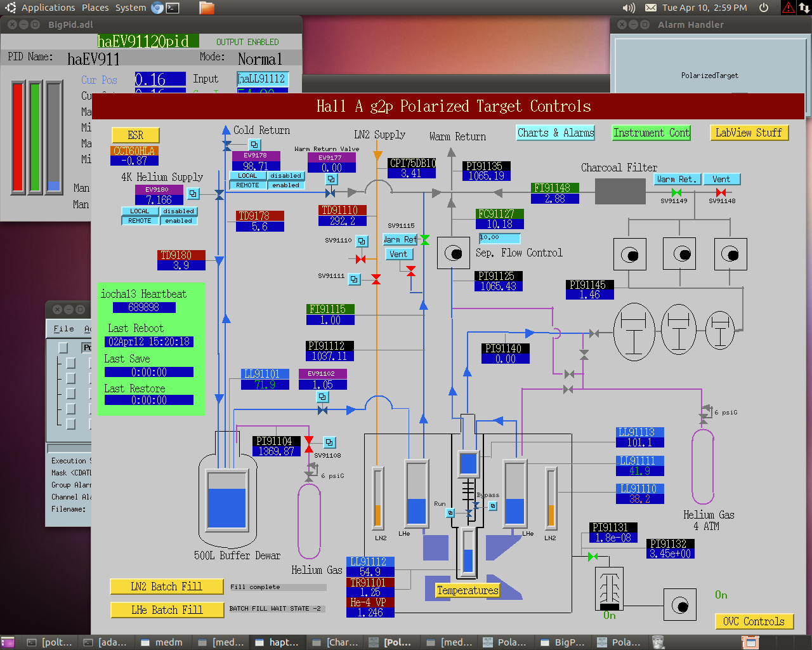
Task: Open the System menu
Action: 131,8
